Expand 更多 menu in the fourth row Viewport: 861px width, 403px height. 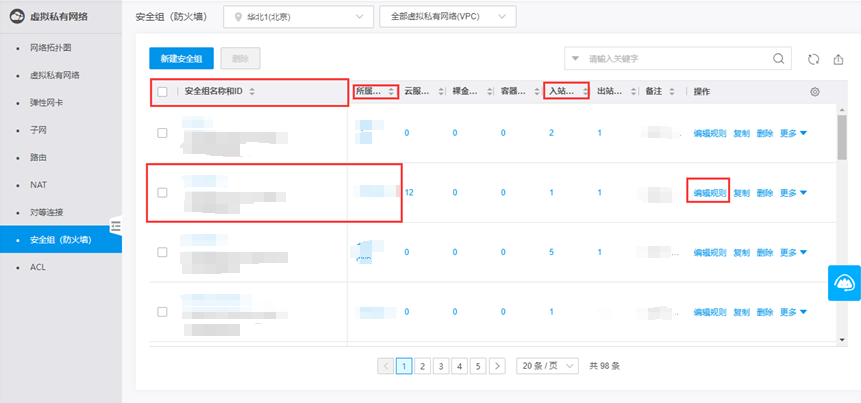[793, 312]
